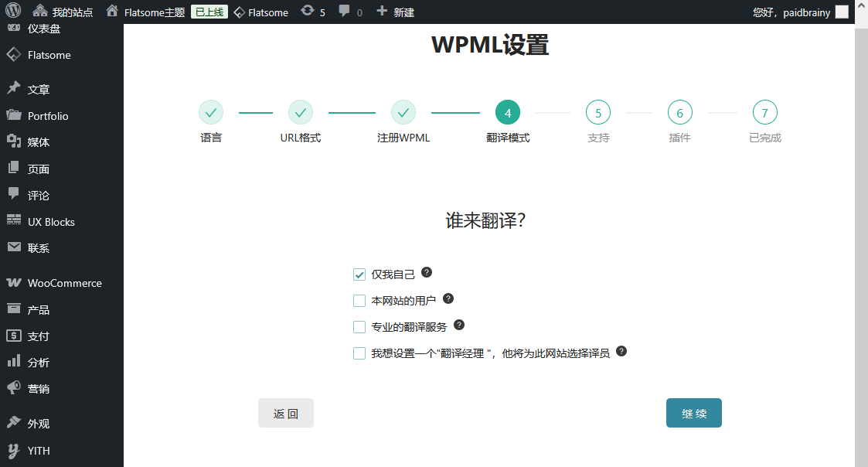Click the UX Blocks grid icon

(13, 220)
